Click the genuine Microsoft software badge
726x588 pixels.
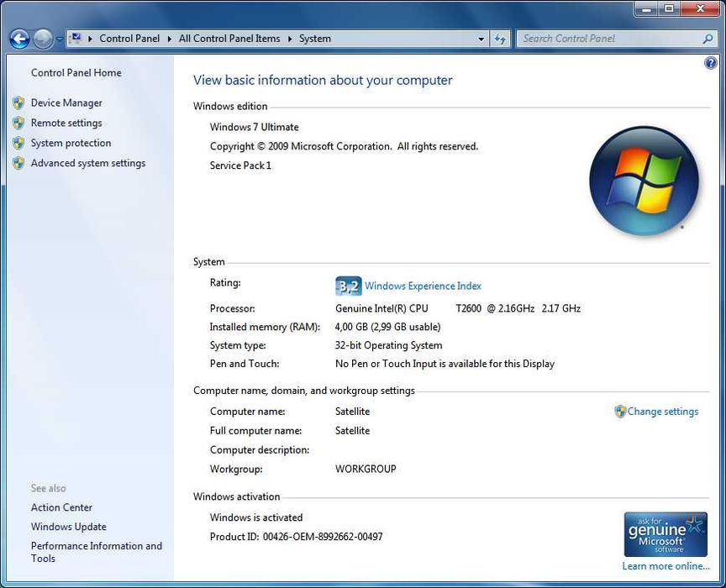pos(665,534)
